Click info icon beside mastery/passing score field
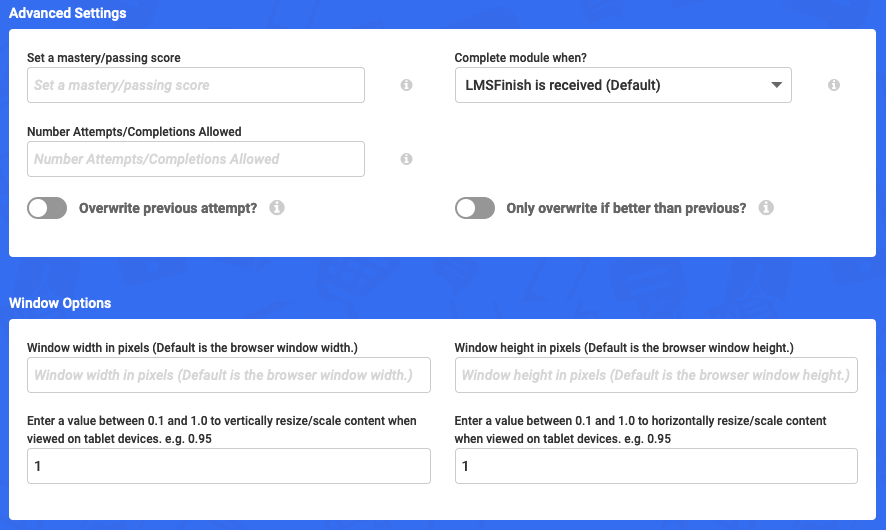The width and height of the screenshot is (886, 530). 406,86
